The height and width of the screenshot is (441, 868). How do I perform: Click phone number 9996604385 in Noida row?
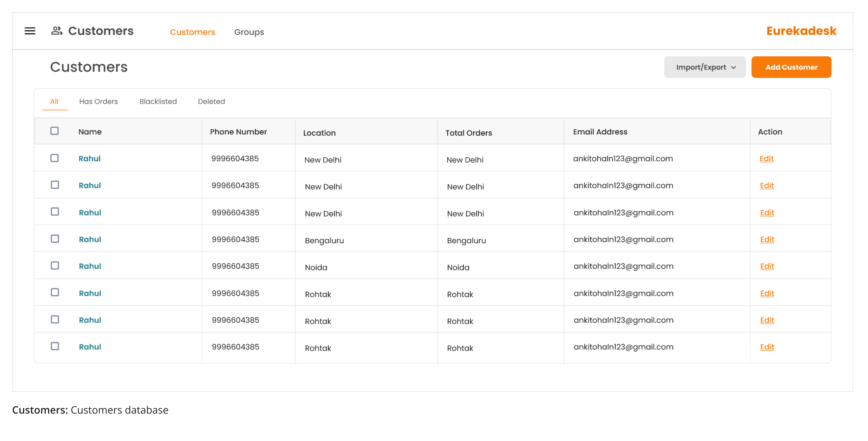pos(235,266)
